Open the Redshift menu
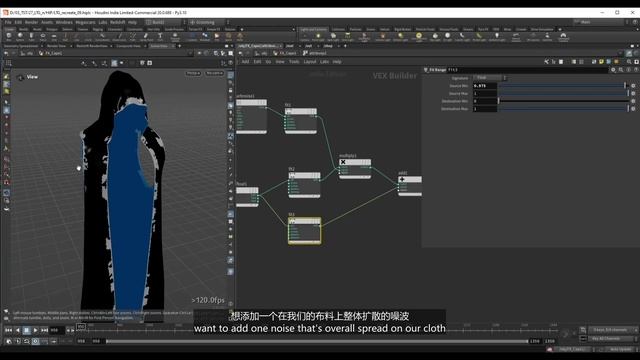 [118, 22]
